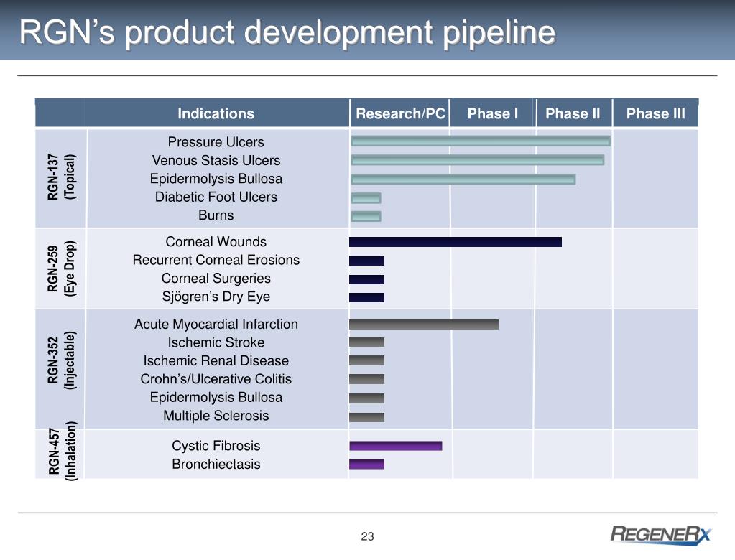Select the Ischemic Stroke progress bar

tap(366, 342)
